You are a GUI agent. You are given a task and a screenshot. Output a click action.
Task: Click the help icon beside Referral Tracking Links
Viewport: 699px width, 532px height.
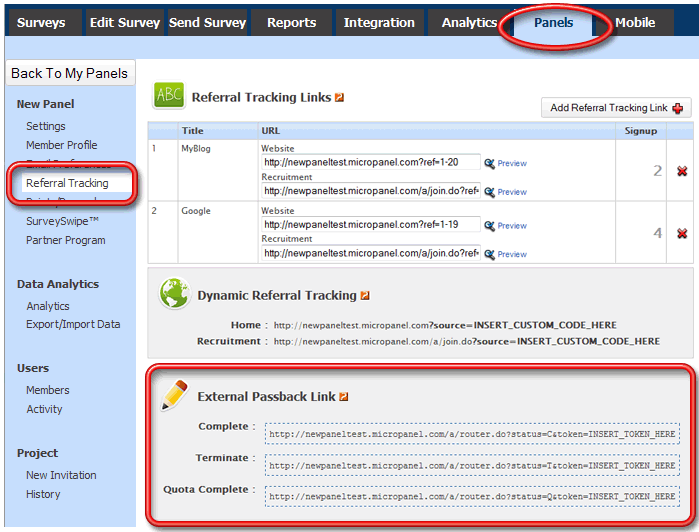(x=339, y=97)
